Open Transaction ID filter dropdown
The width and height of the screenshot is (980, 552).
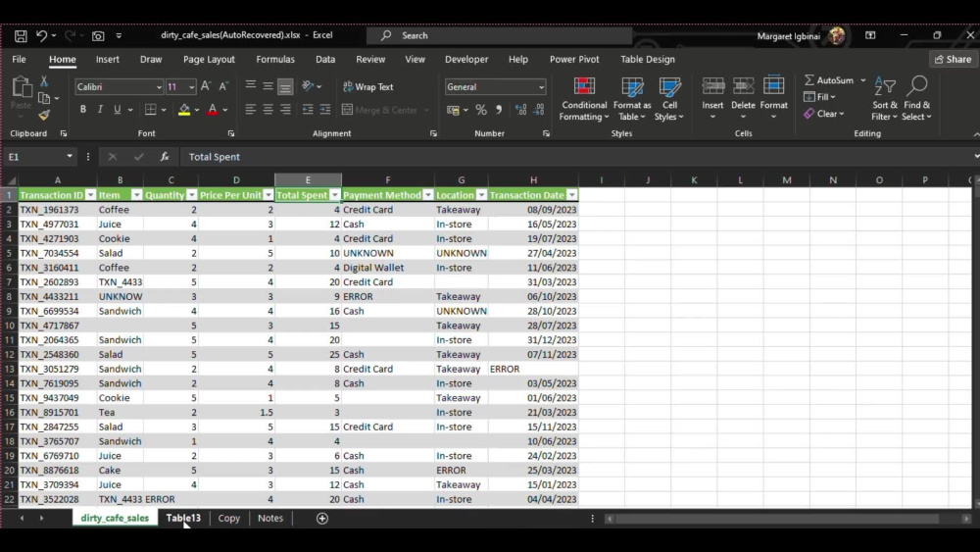(x=90, y=195)
